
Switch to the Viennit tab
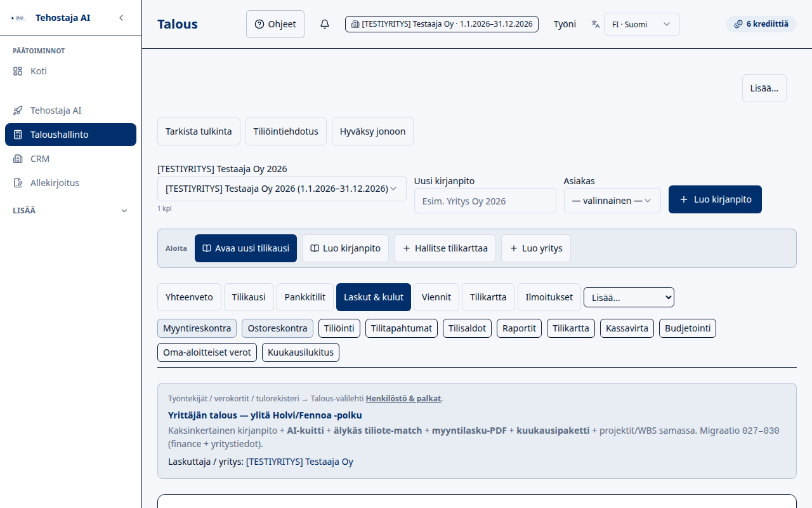pos(436,297)
